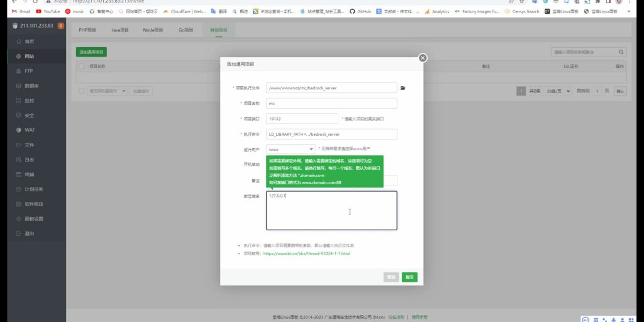
Task: Click the search magnifier icon in project search box
Action: [621, 52]
